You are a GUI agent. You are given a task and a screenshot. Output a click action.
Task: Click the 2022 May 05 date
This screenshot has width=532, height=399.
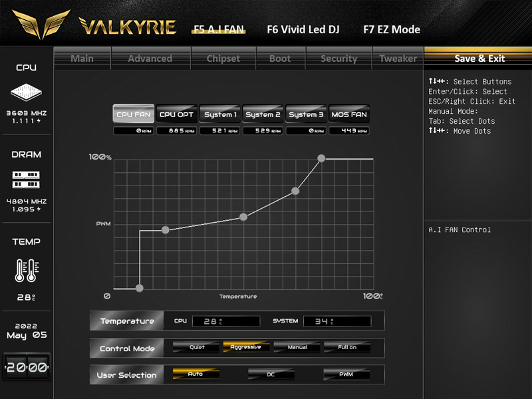coord(27,331)
